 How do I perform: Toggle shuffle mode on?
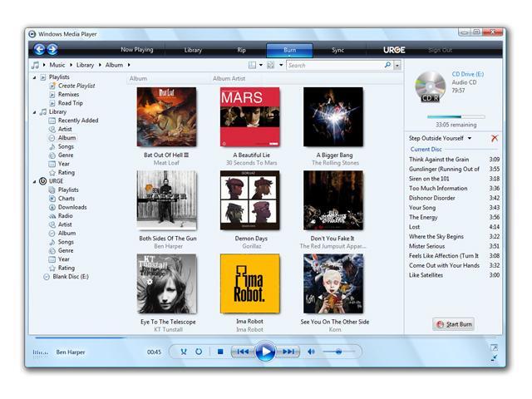click(x=184, y=352)
